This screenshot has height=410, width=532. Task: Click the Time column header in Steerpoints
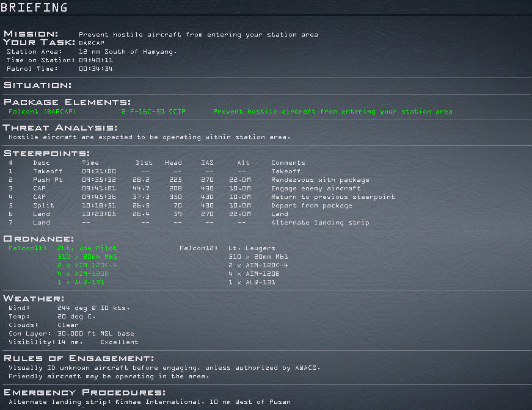point(90,163)
